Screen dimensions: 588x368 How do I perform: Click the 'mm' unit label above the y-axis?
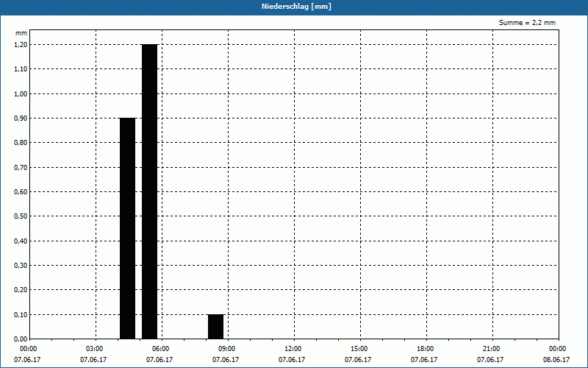pos(21,33)
